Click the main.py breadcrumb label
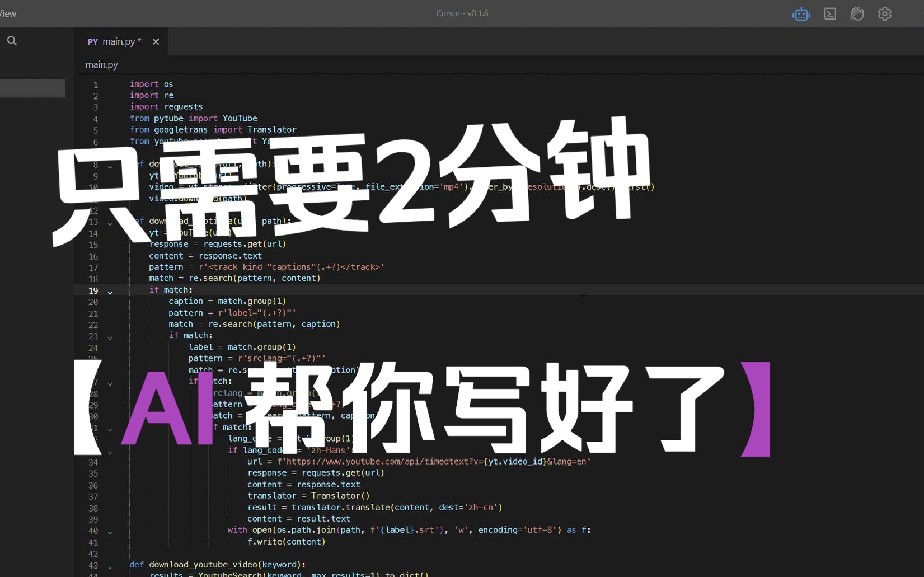Screen dimensions: 924x577 pos(101,64)
